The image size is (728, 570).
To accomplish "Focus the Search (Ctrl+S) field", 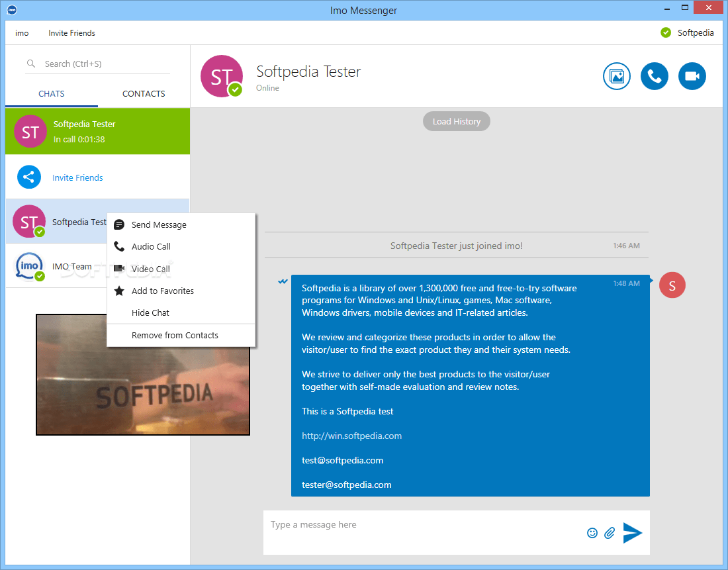I will [x=97, y=64].
